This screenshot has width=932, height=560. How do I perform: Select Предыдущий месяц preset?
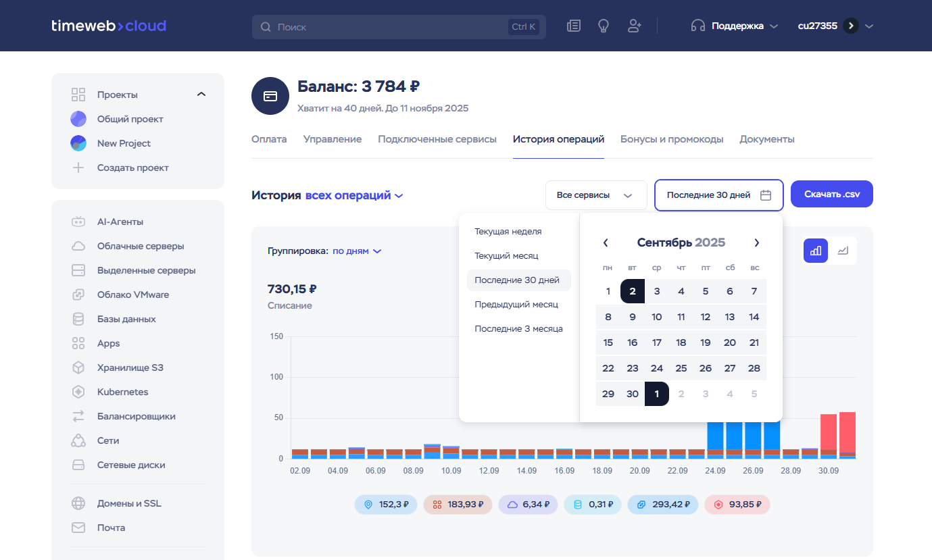pos(516,304)
